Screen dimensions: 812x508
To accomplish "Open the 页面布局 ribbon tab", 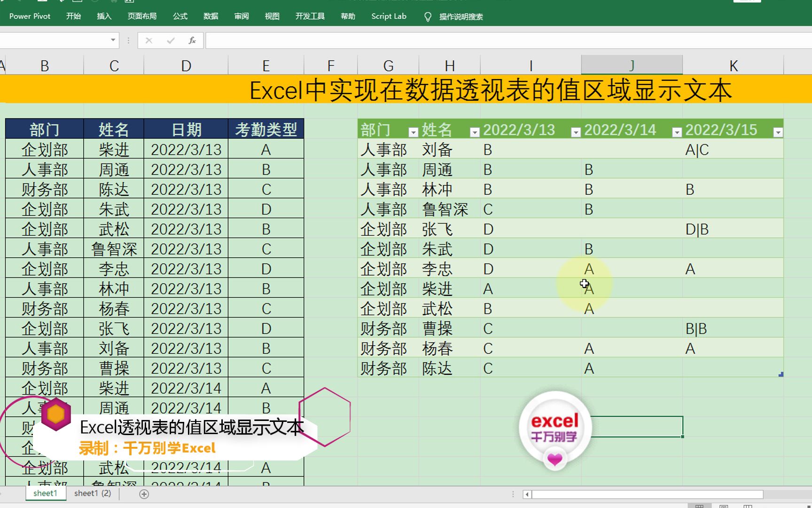I will tap(142, 16).
